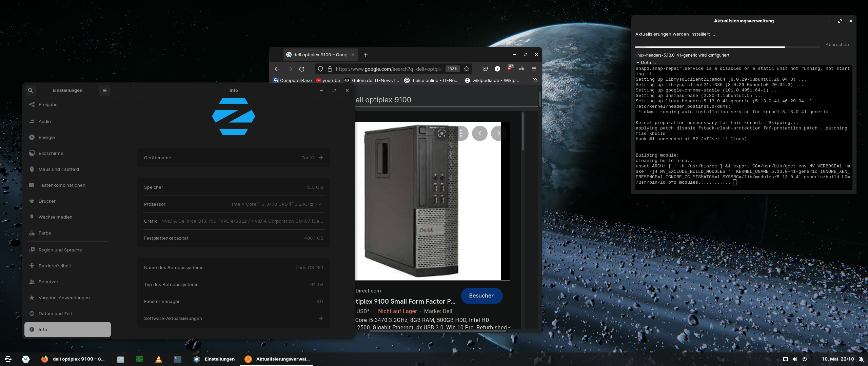Go back in Firefox
This screenshot has width=868, height=366.
click(x=277, y=69)
